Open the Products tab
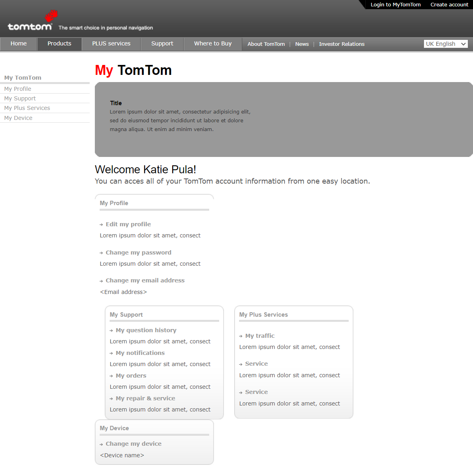 click(x=59, y=44)
